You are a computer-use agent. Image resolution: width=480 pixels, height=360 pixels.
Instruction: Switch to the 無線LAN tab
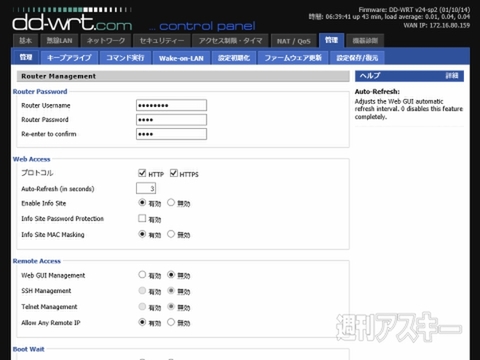click(x=59, y=41)
